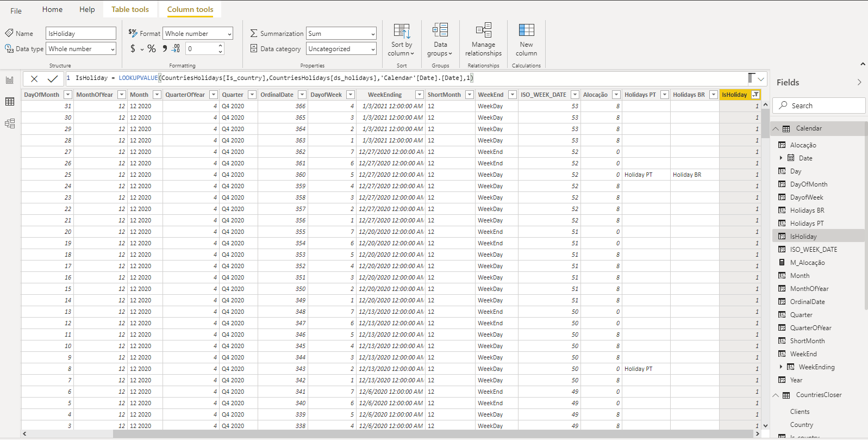Image resolution: width=868 pixels, height=440 pixels.
Task: Switch to the Table tools tab
Action: 130,9
